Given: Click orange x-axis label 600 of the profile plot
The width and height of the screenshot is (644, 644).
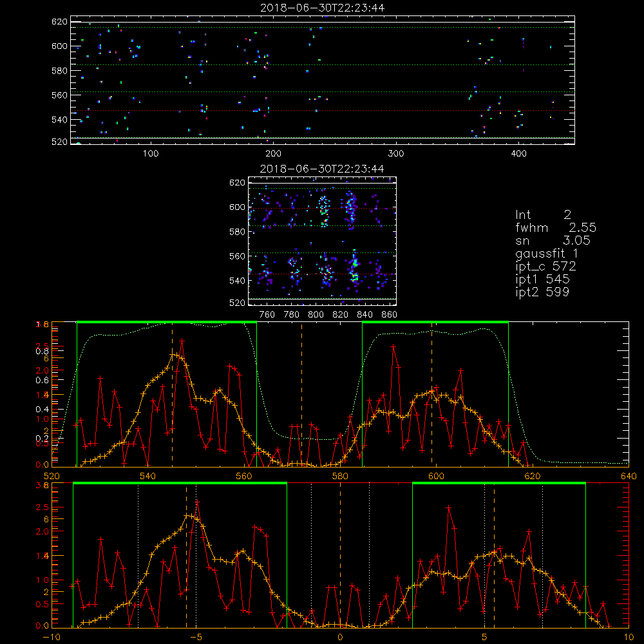Looking at the screenshot, I should [x=436, y=477].
